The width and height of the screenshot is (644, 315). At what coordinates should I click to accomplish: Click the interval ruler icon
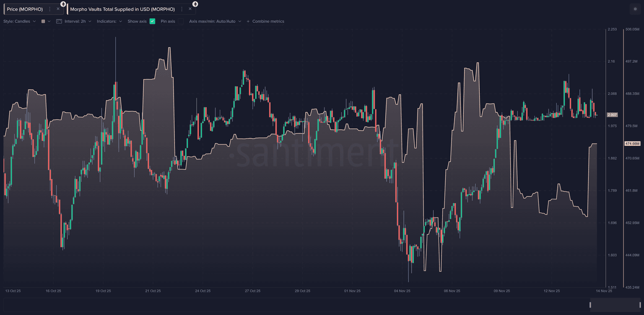[59, 21]
